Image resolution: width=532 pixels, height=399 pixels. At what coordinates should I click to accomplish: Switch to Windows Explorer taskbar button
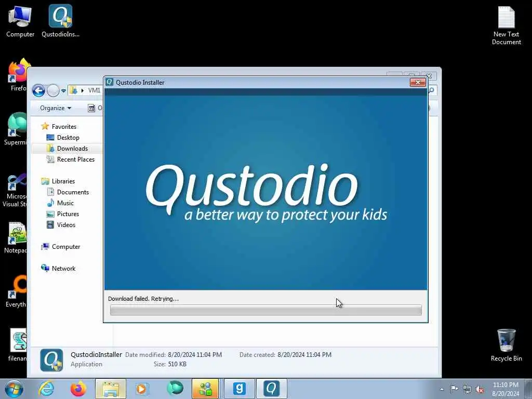pyautogui.click(x=111, y=389)
